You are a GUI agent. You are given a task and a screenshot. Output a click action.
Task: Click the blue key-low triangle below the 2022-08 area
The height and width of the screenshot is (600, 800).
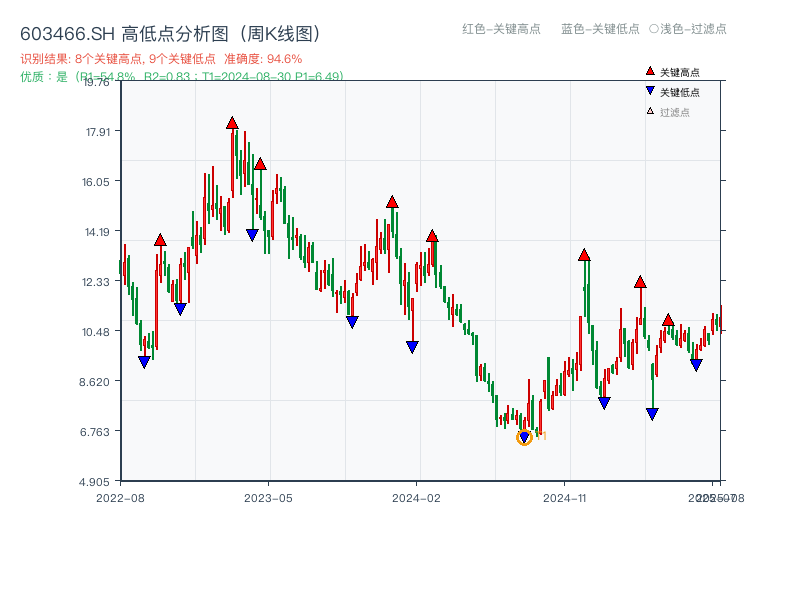click(x=143, y=362)
